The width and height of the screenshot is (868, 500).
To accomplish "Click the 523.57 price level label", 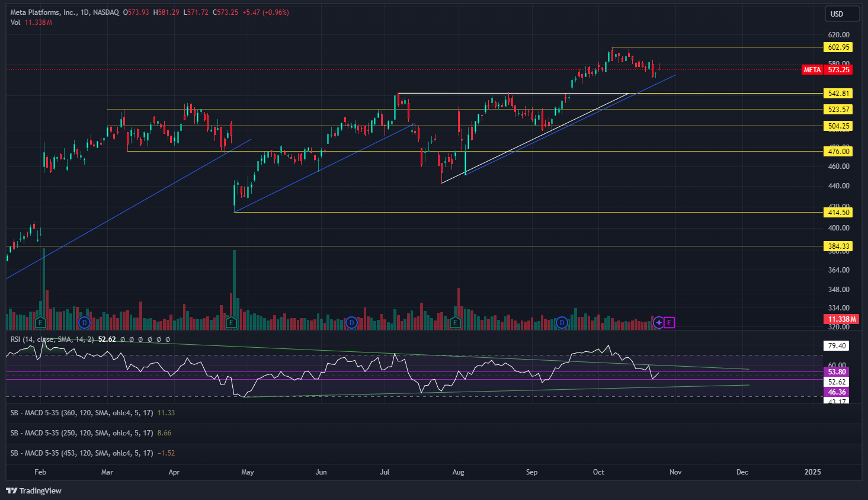I will pos(838,110).
